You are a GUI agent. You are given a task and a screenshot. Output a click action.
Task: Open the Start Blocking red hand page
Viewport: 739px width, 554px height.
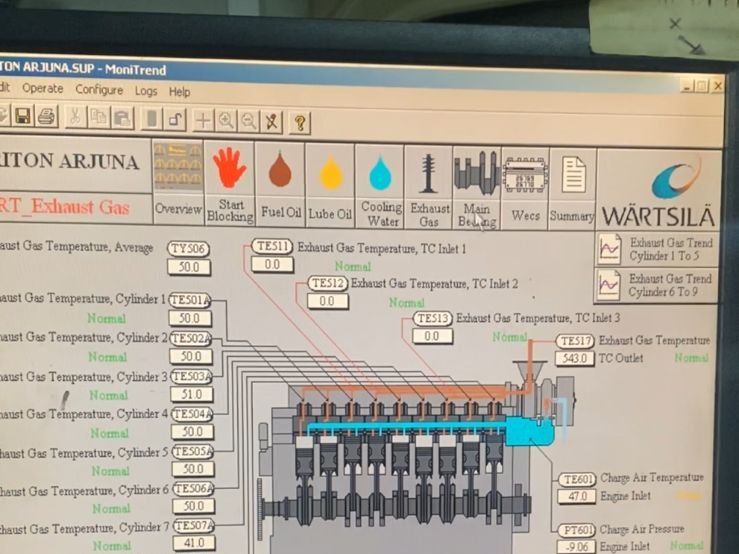click(x=230, y=182)
